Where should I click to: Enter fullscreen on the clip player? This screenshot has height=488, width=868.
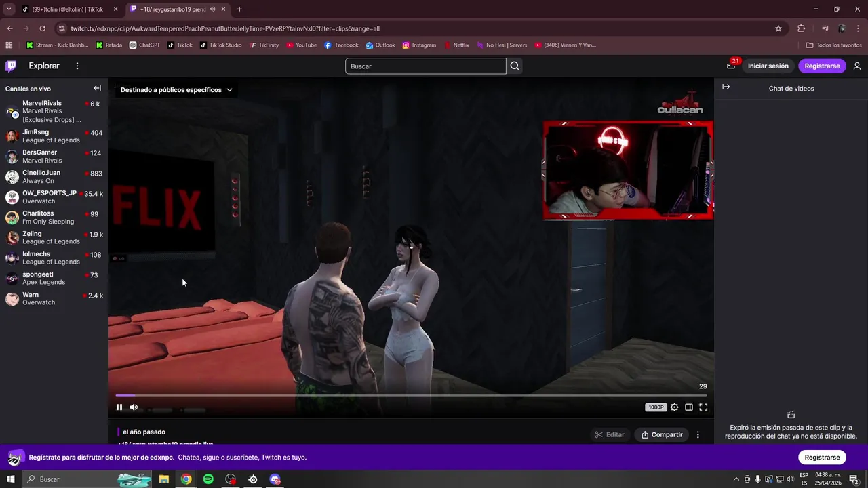703,407
